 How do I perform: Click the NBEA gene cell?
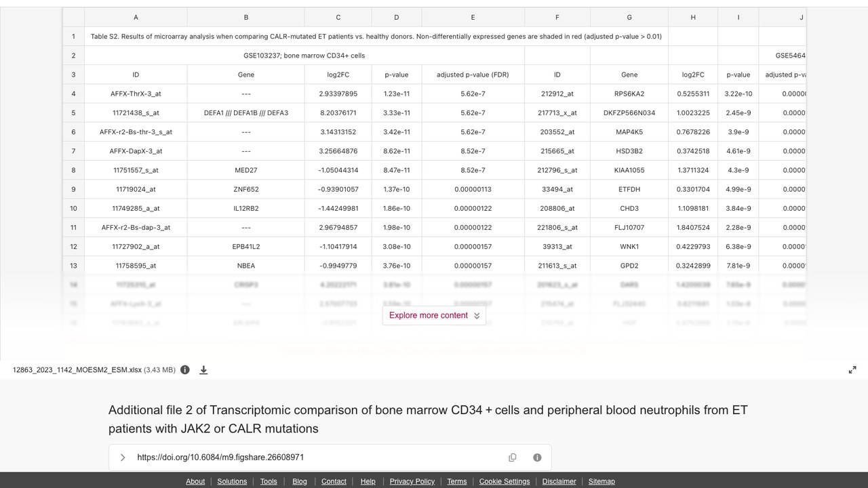pos(246,266)
